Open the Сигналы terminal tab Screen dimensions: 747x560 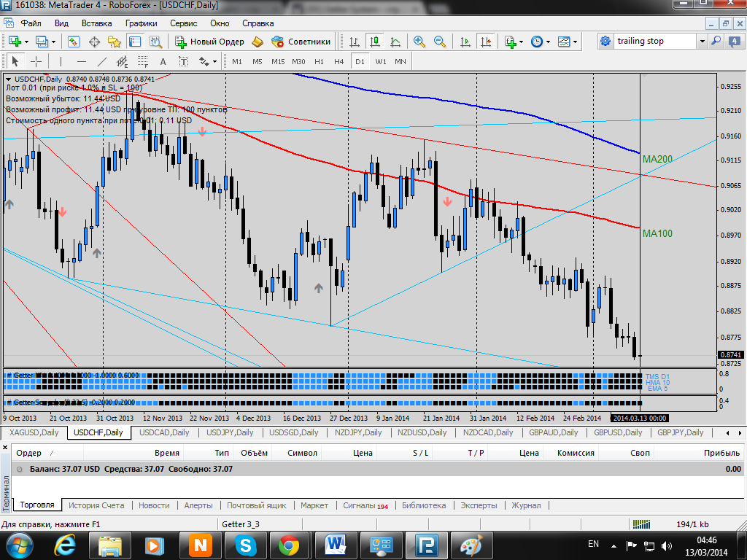(365, 505)
